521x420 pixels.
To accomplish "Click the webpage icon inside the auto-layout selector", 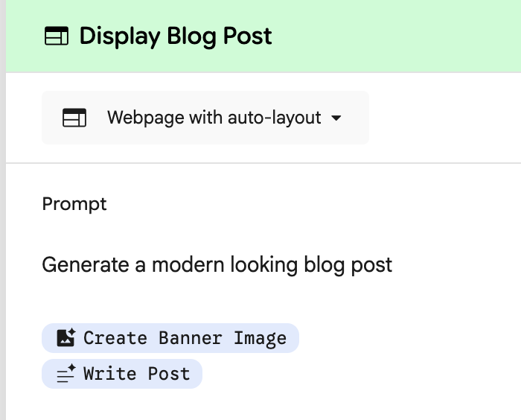I will coord(74,118).
